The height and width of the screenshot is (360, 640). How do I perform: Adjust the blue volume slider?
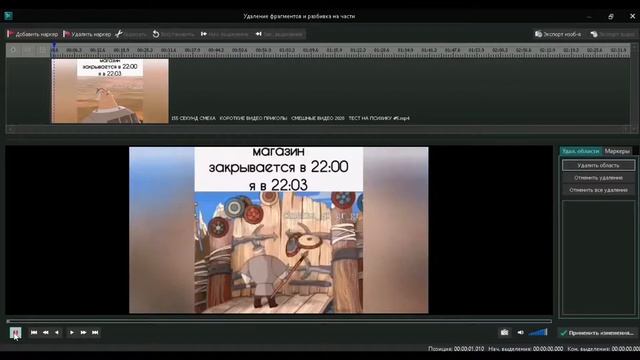pos(538,332)
